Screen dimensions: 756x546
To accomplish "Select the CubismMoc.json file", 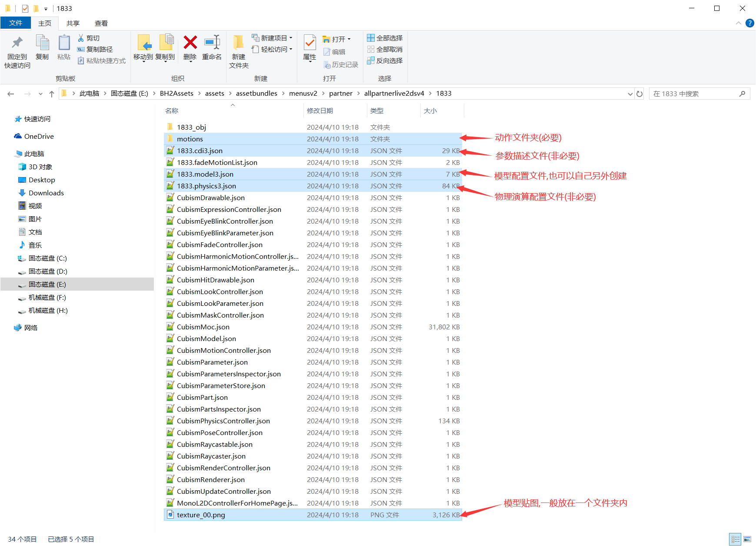I will click(313, 327).
